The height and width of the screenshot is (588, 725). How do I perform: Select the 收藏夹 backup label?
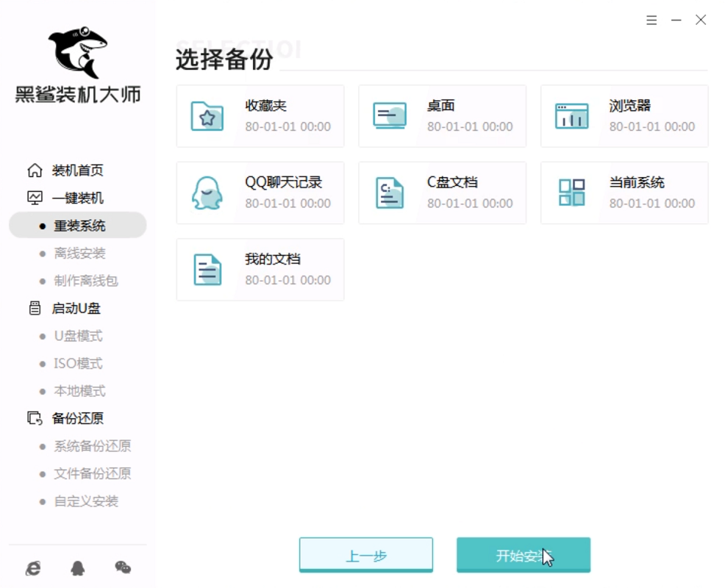266,105
